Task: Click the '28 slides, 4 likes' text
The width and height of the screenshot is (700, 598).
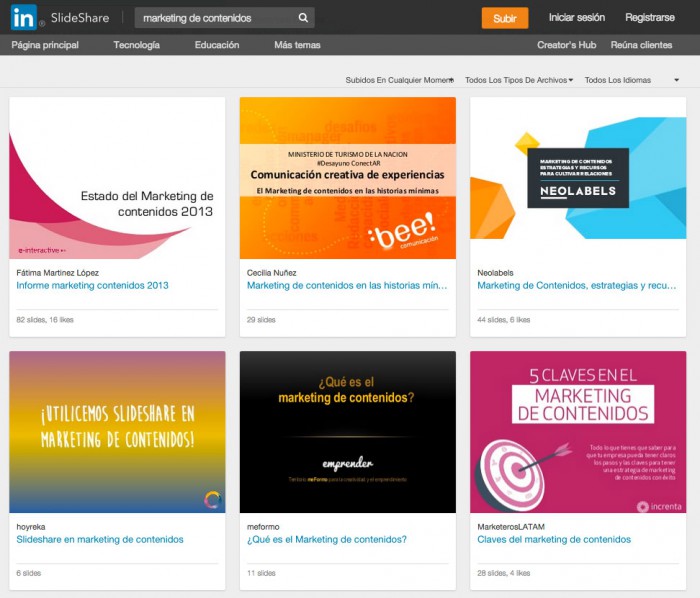Action: pyautogui.click(x=504, y=573)
